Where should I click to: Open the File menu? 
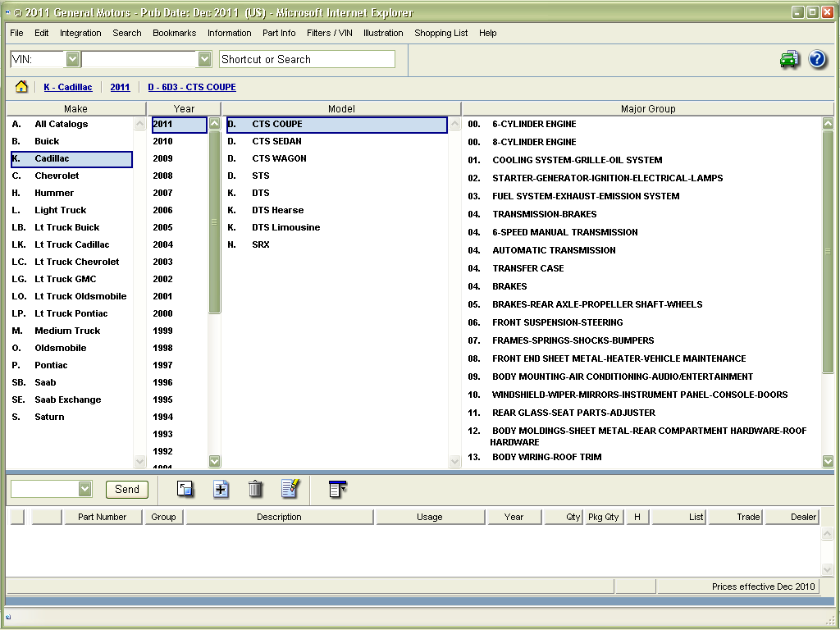pyautogui.click(x=16, y=33)
